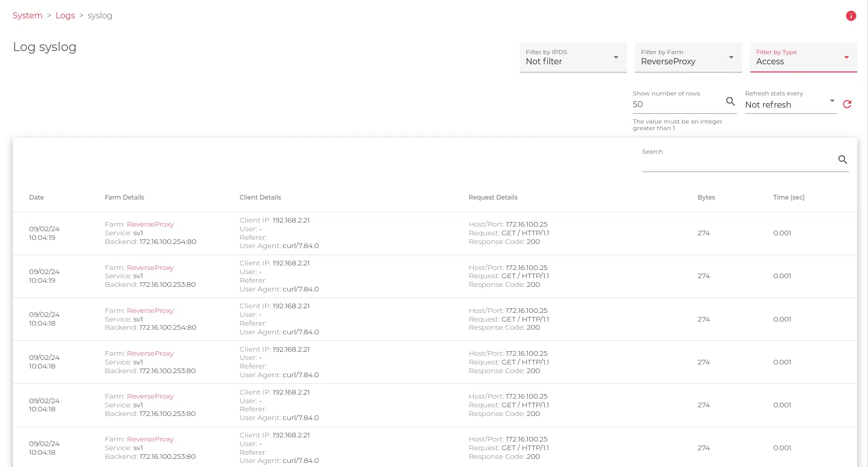Sort by Date column header

coord(36,198)
